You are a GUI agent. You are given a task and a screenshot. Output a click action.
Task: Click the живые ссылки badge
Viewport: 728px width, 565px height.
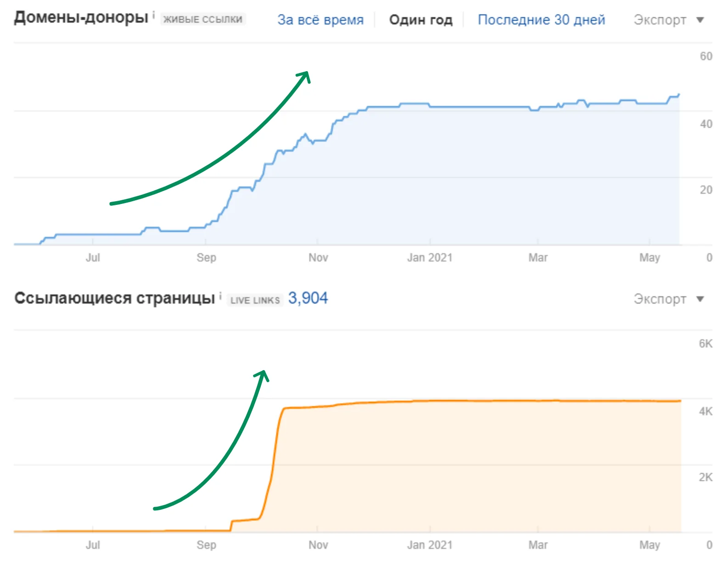click(x=203, y=19)
